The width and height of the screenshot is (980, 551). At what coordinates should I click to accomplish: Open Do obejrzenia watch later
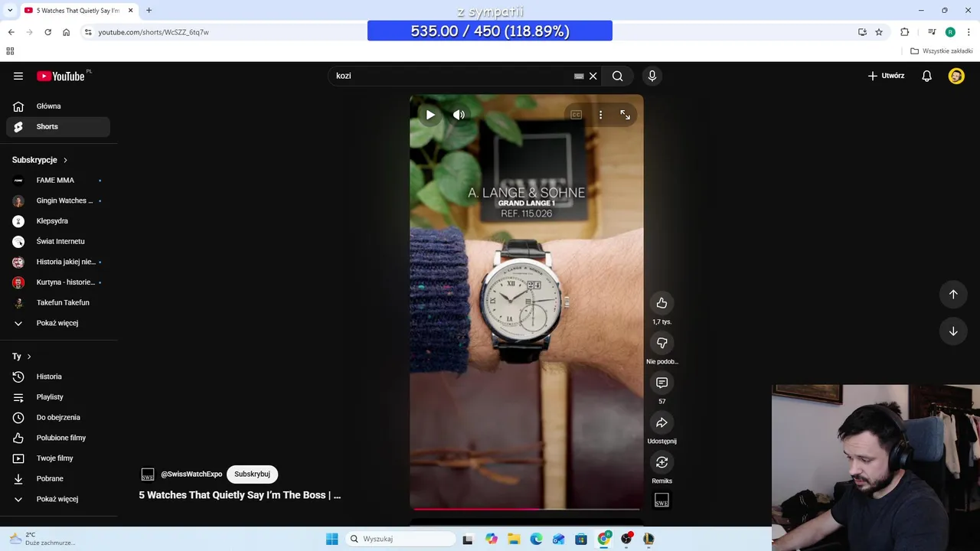[58, 417]
